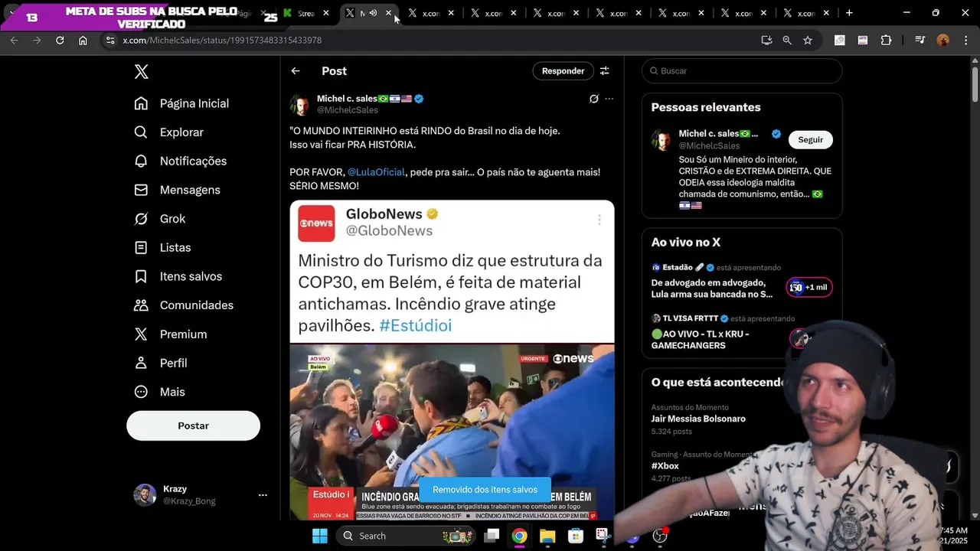Open Krazy account options menu
This screenshot has width=980, height=551.
(x=263, y=495)
